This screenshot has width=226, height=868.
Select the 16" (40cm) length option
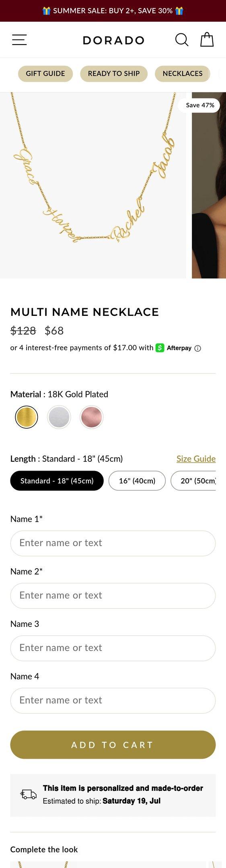click(x=137, y=481)
